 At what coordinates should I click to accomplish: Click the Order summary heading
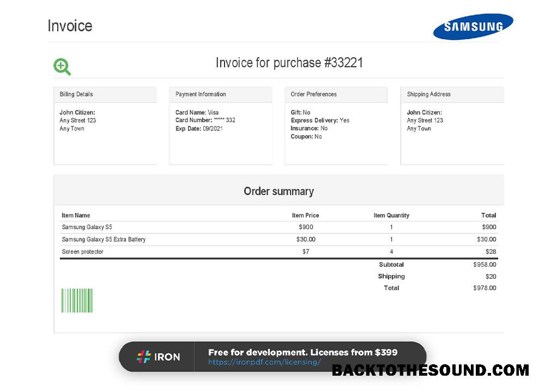(x=278, y=191)
